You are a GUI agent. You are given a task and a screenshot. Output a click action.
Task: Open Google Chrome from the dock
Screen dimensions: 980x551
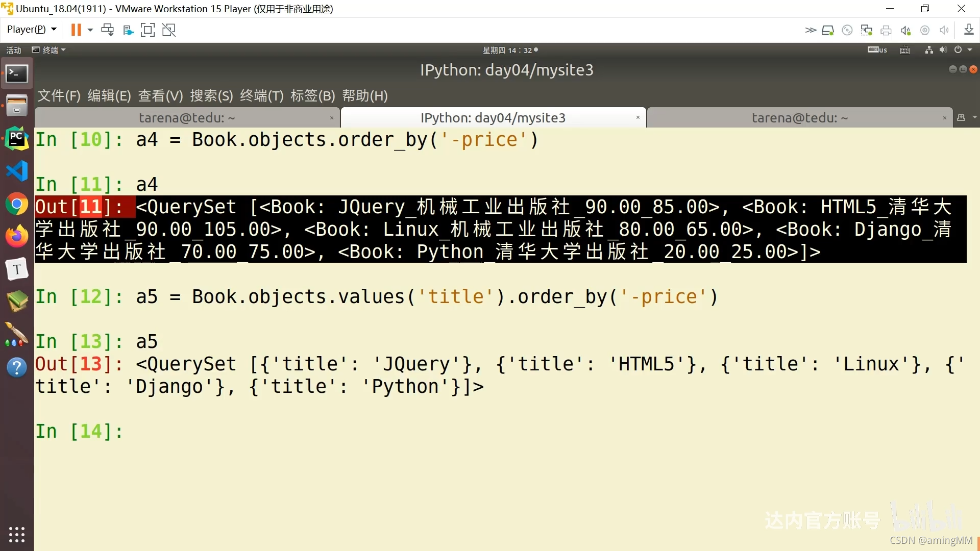17,205
